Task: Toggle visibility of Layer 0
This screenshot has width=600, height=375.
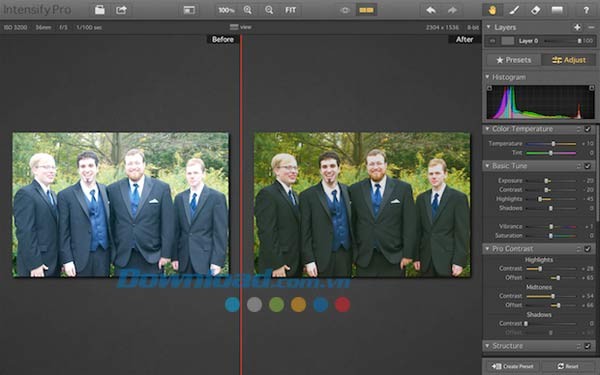Action: coord(492,41)
